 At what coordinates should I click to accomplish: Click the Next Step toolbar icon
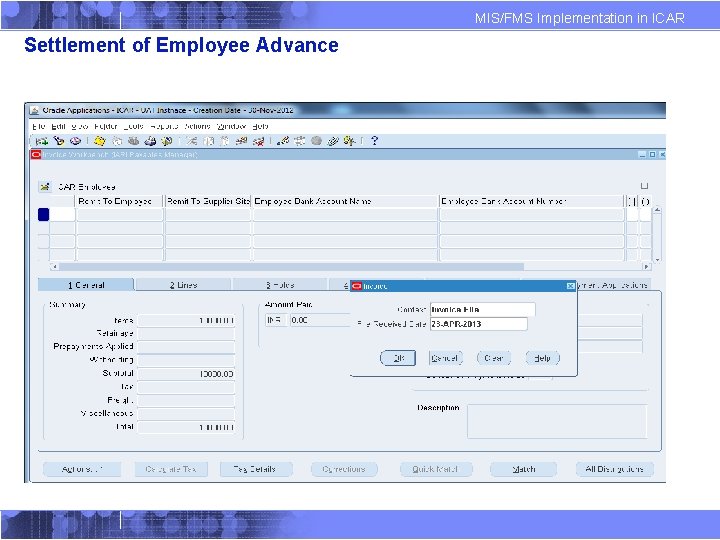(x=117, y=141)
